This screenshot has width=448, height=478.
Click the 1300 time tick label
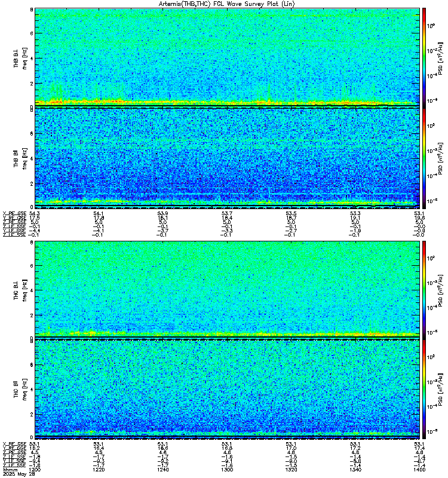227,470
